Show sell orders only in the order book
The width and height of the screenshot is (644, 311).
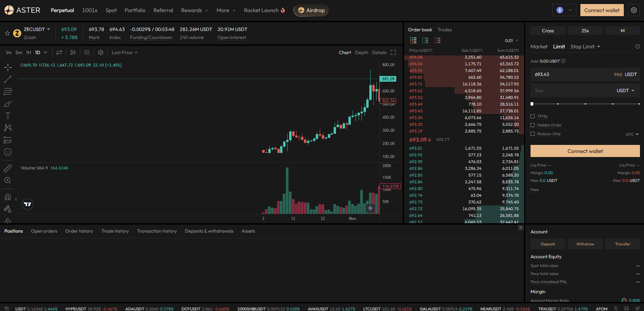[x=437, y=40]
